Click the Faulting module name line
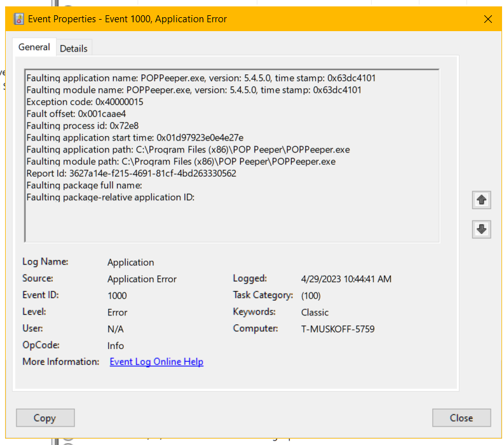 (x=194, y=90)
